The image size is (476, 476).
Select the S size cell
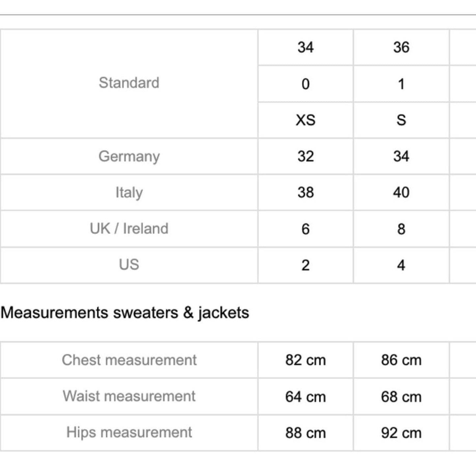tap(401, 120)
